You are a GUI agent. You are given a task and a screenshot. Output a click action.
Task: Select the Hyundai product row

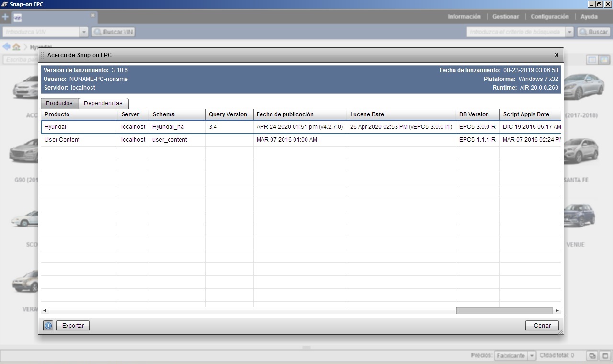[x=301, y=127]
